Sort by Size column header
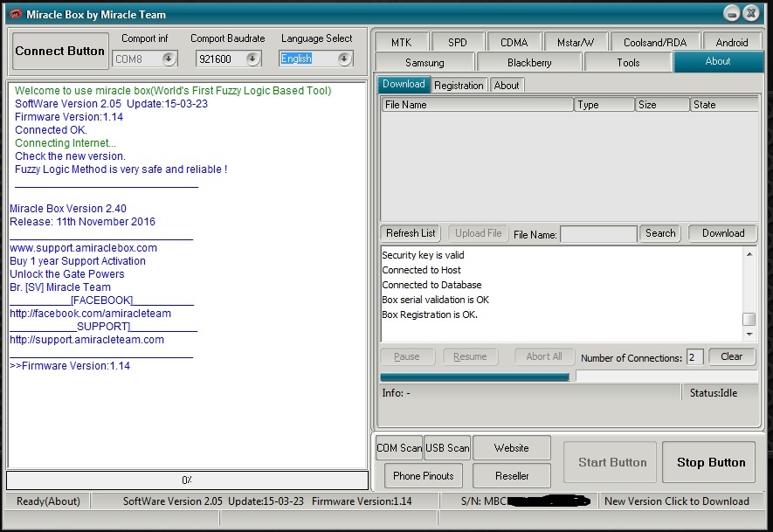The image size is (773, 532). 661,105
